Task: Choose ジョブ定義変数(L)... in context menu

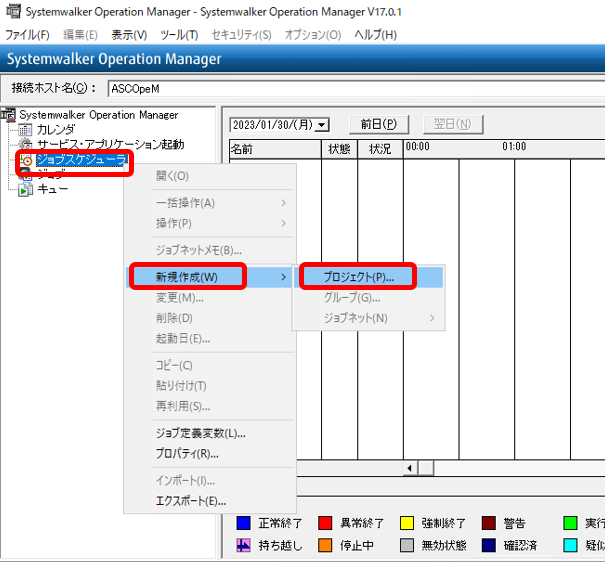Action: 201,433
